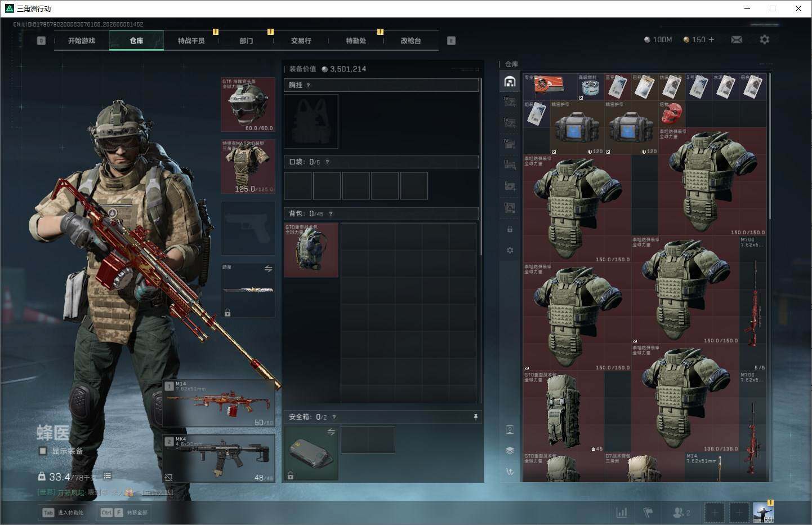Click 进入特勤处 Tab shortcut button
Viewport: 812px width, 525px height.
tap(63, 513)
